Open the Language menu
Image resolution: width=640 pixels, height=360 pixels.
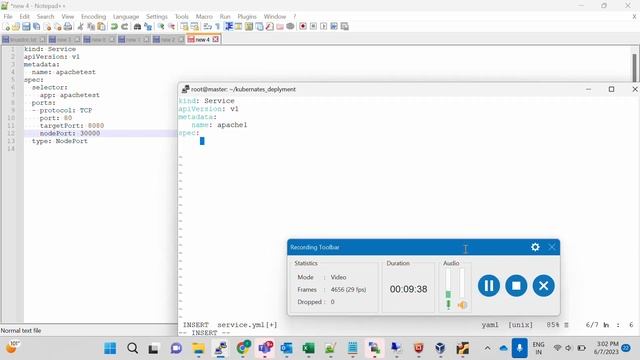[126, 16]
